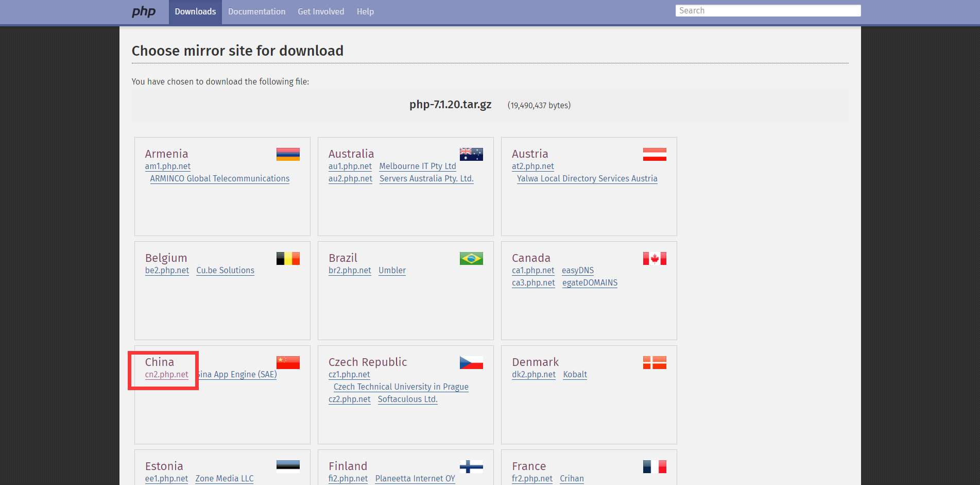Screen dimensions: 980x485
Task: Open the Downloads tab
Action: [195, 12]
